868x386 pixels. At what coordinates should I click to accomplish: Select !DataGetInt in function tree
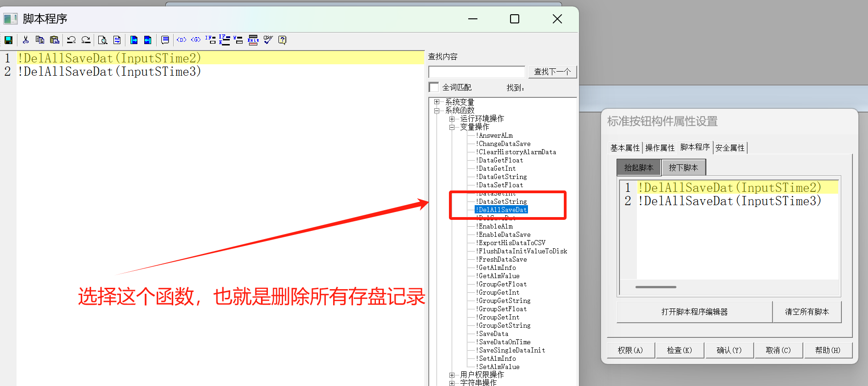(x=496, y=168)
